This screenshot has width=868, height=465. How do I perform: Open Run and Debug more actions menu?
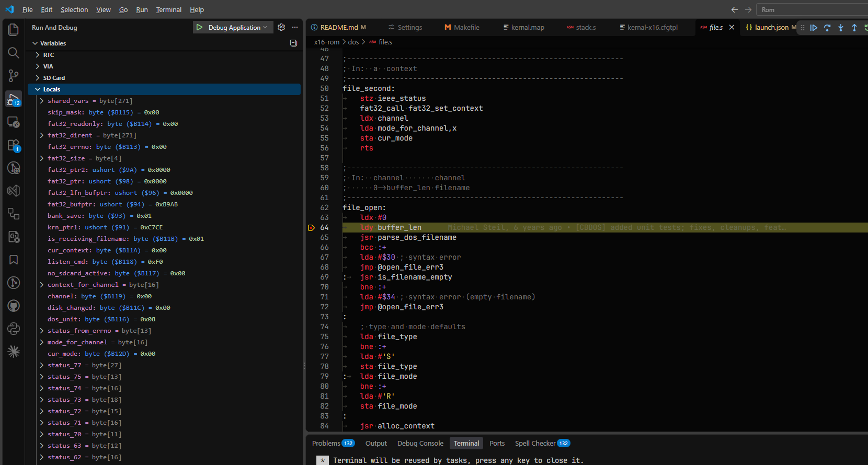coord(295,27)
